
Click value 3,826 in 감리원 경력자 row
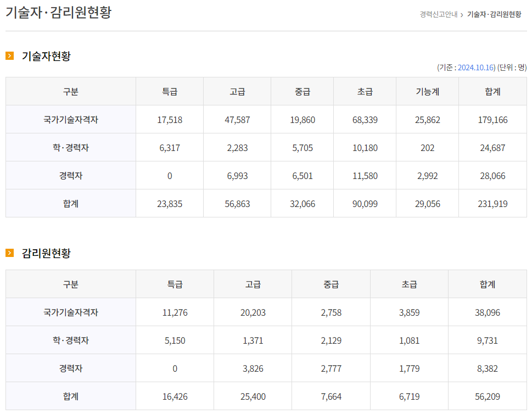[x=253, y=368]
